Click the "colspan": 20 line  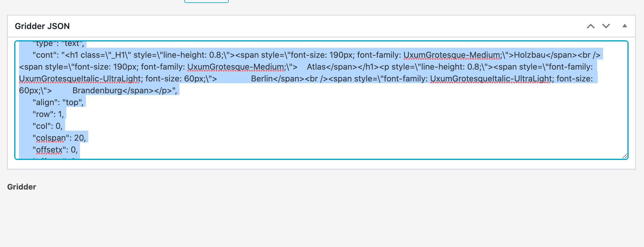[59, 138]
